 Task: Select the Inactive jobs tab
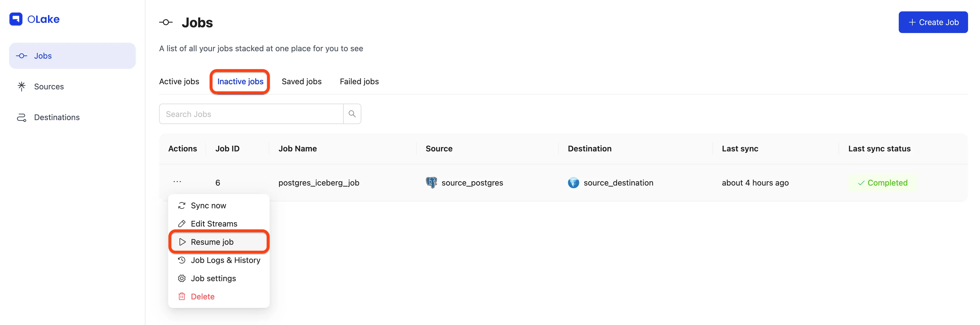[x=240, y=82]
